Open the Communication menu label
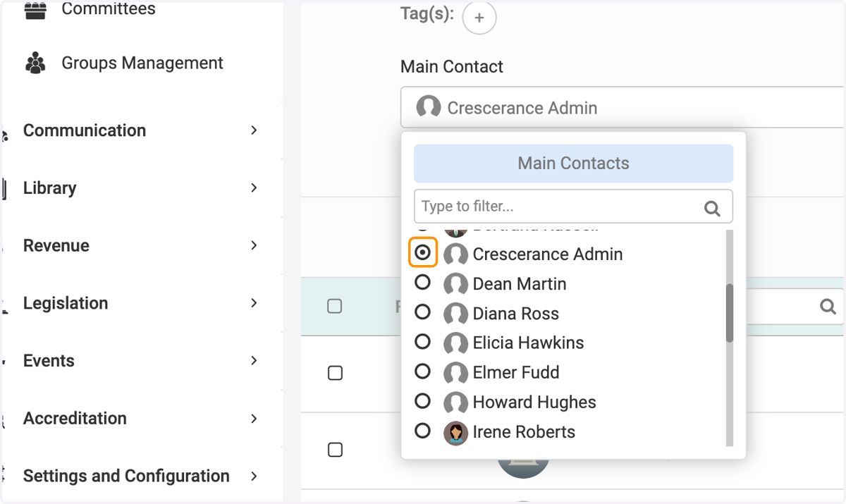 (x=85, y=130)
